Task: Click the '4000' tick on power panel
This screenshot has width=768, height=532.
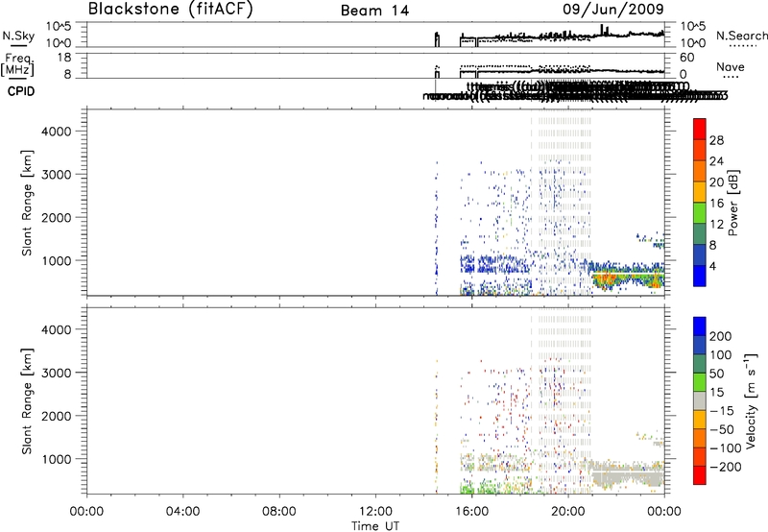Action: (57, 132)
